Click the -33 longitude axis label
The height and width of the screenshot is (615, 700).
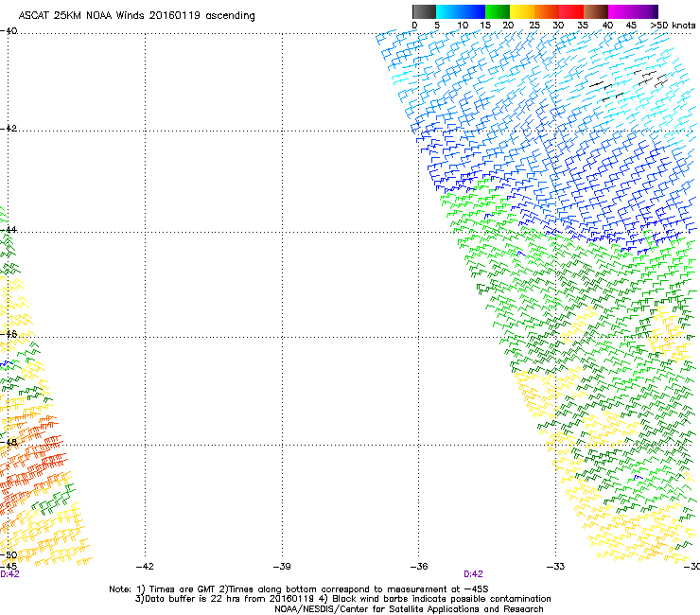[x=555, y=567]
